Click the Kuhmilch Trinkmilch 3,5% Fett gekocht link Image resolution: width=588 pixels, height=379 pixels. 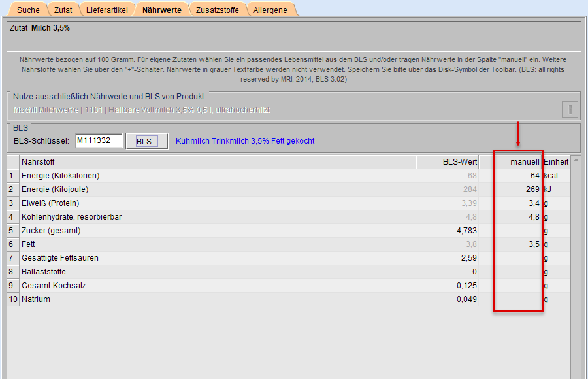(245, 141)
